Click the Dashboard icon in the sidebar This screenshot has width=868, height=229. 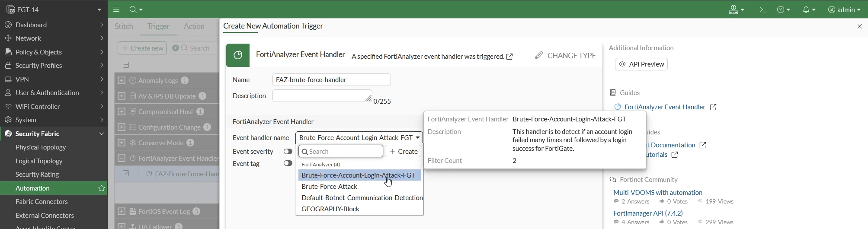pos(8,25)
